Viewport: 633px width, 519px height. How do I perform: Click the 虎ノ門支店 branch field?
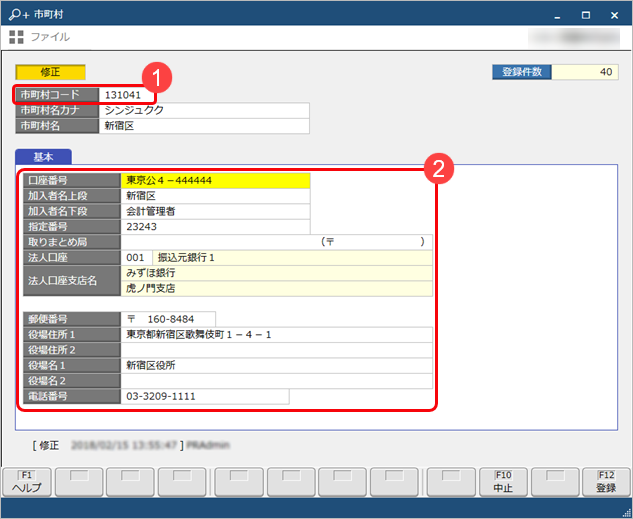[277, 288]
